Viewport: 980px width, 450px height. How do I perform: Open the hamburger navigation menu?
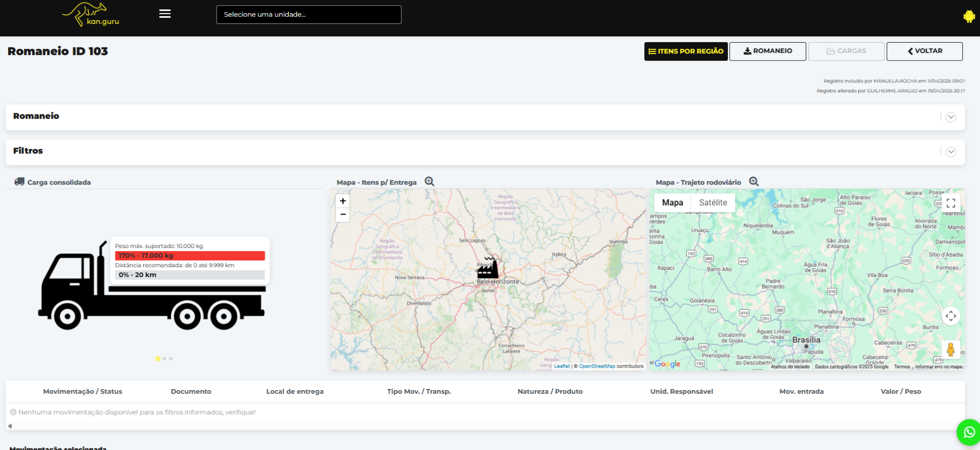point(165,14)
